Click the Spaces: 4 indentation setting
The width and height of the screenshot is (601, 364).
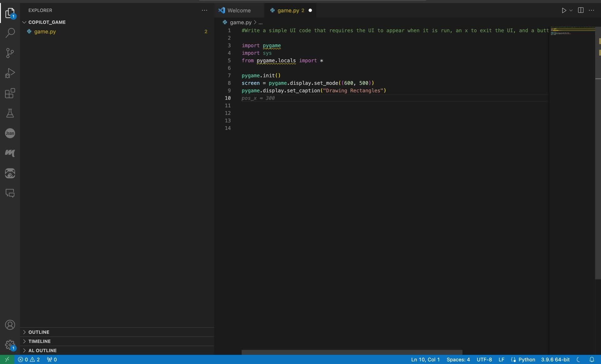click(x=458, y=359)
